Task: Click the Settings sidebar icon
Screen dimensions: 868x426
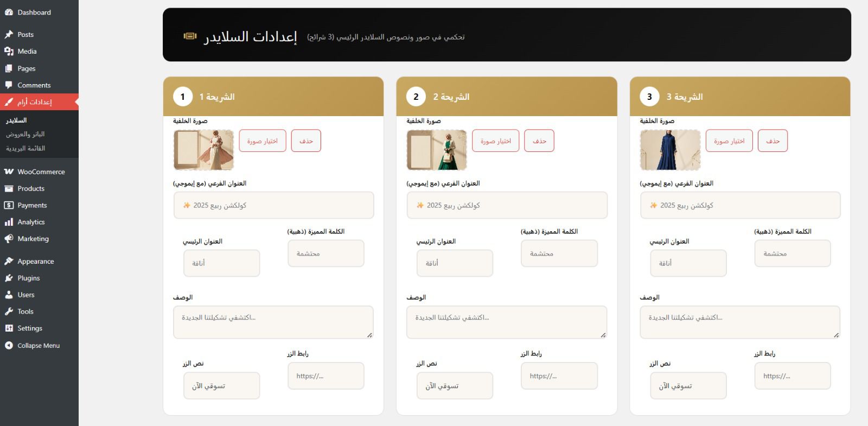Action: point(9,328)
